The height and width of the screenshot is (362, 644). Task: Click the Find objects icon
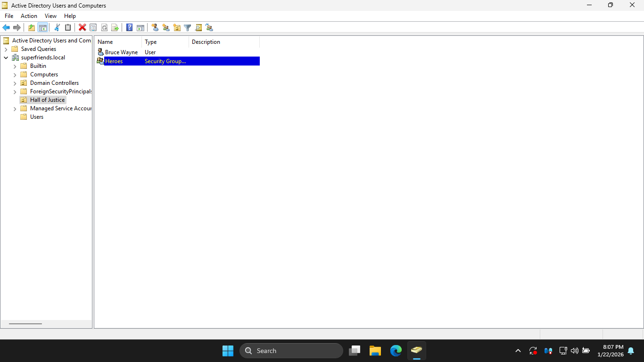tap(198, 28)
